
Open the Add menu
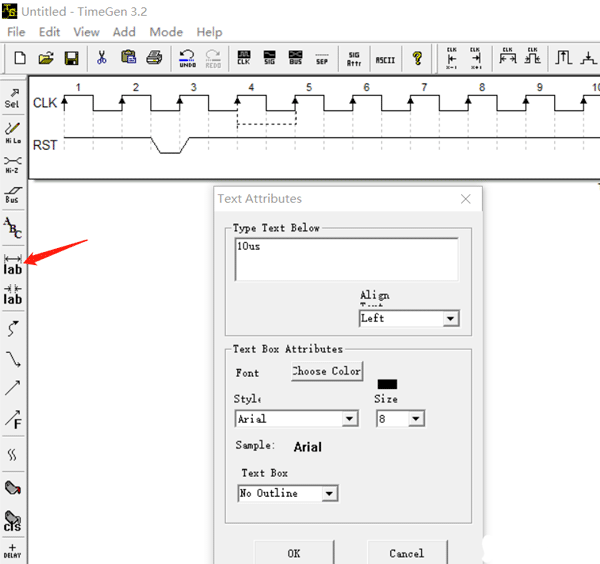click(124, 32)
